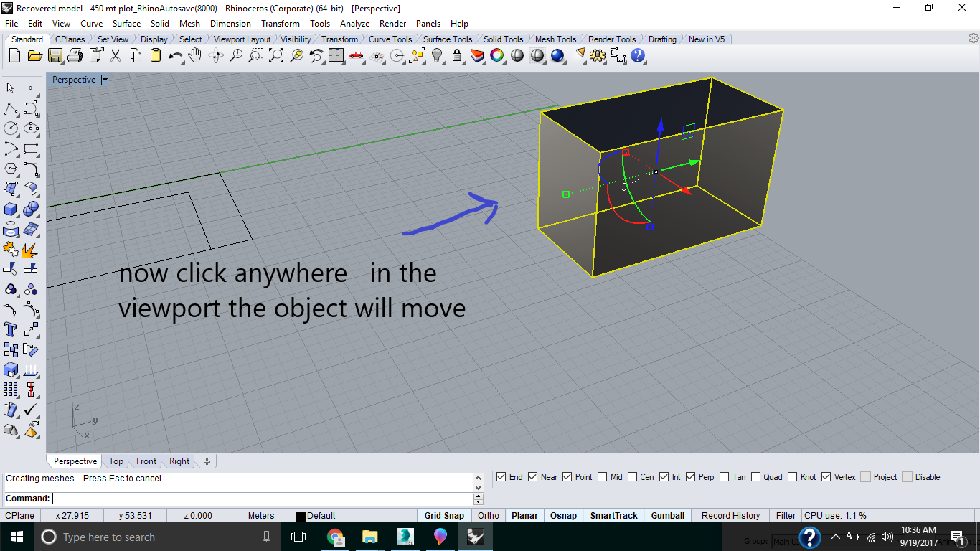Uncheck the Vertex osnap checkbox
The height and width of the screenshot is (551, 980).
826,477
